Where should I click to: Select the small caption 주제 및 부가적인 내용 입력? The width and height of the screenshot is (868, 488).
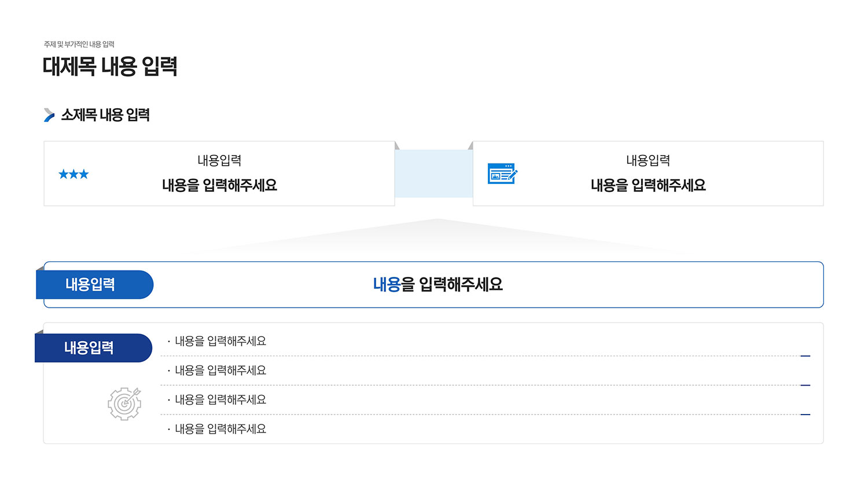pyautogui.click(x=79, y=45)
